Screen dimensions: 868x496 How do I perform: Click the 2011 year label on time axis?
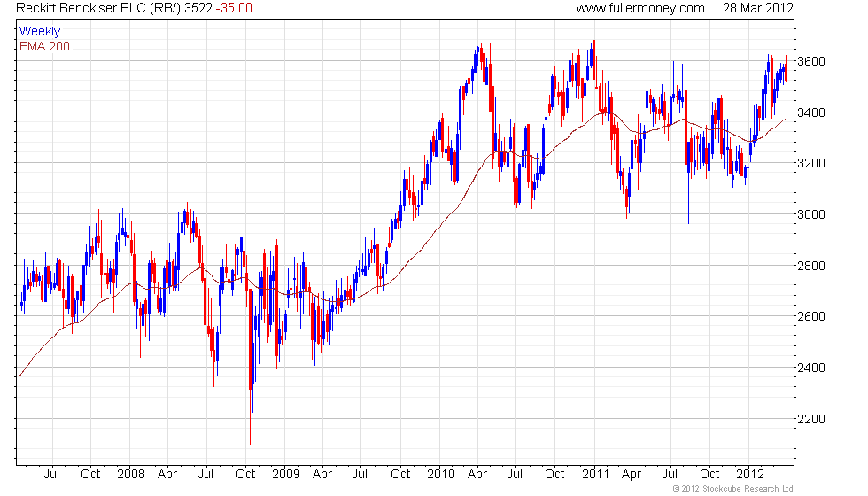coord(595,475)
